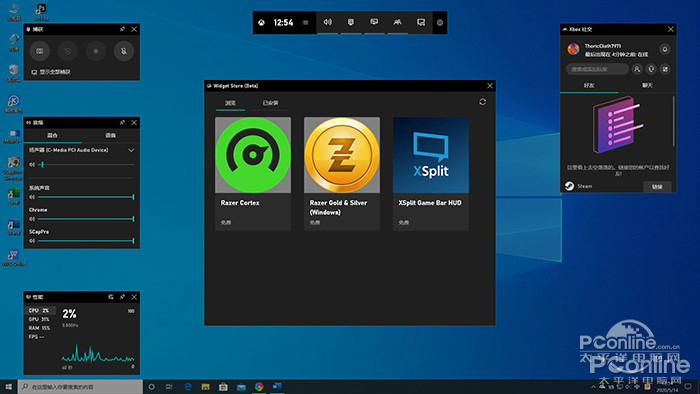Select the CPU 2% metric row
The width and height of the screenshot is (700, 394).
pos(40,310)
